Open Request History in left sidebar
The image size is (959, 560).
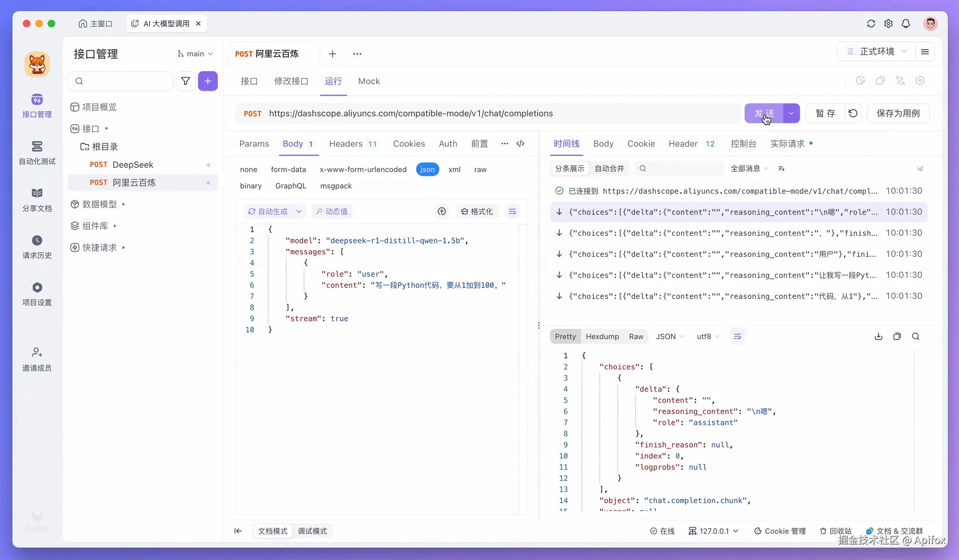coord(37,246)
